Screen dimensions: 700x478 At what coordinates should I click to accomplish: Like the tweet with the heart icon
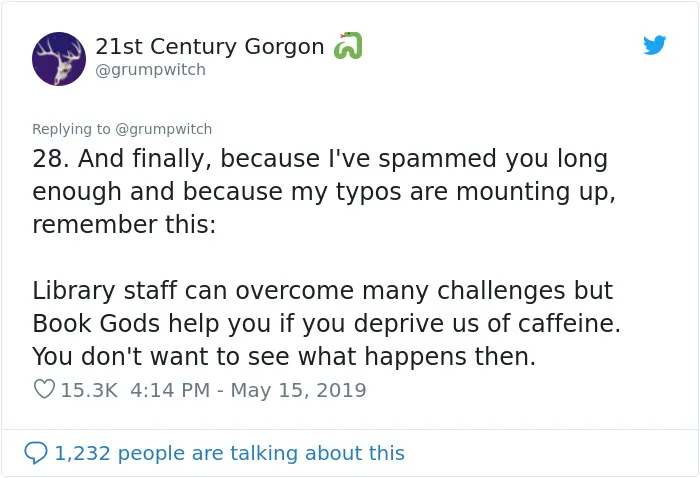point(44,389)
